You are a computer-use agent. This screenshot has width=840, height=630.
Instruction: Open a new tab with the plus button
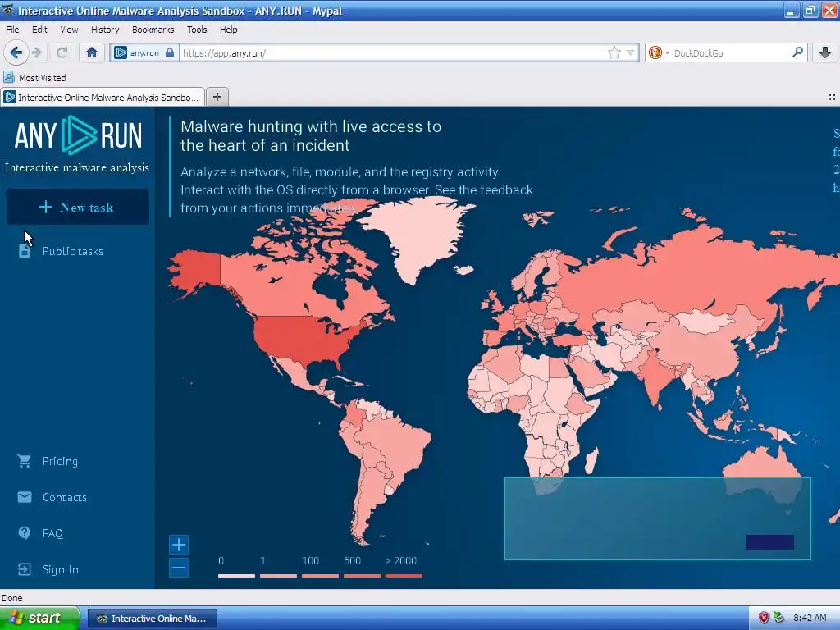pos(217,97)
